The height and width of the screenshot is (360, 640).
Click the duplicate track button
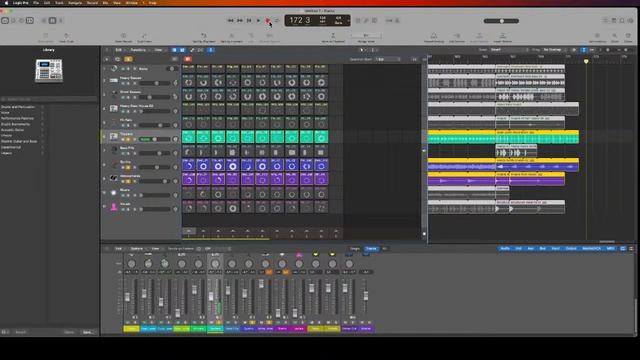(118, 59)
